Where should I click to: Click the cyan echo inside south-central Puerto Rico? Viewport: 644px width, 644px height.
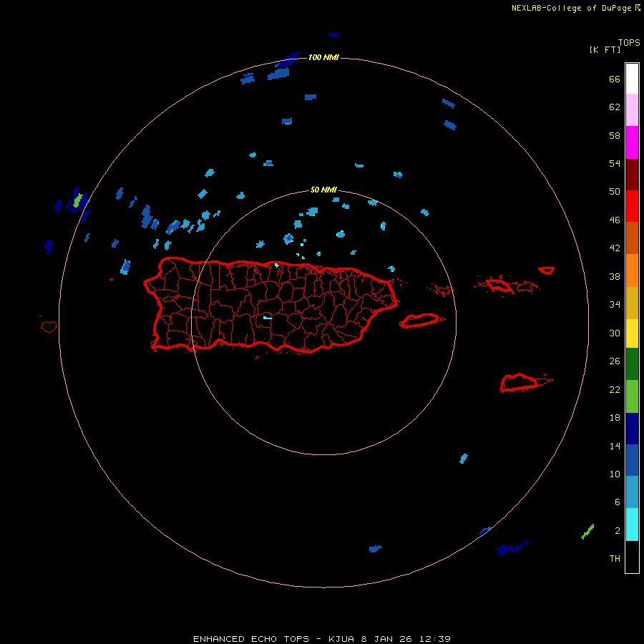pyautogui.click(x=268, y=318)
